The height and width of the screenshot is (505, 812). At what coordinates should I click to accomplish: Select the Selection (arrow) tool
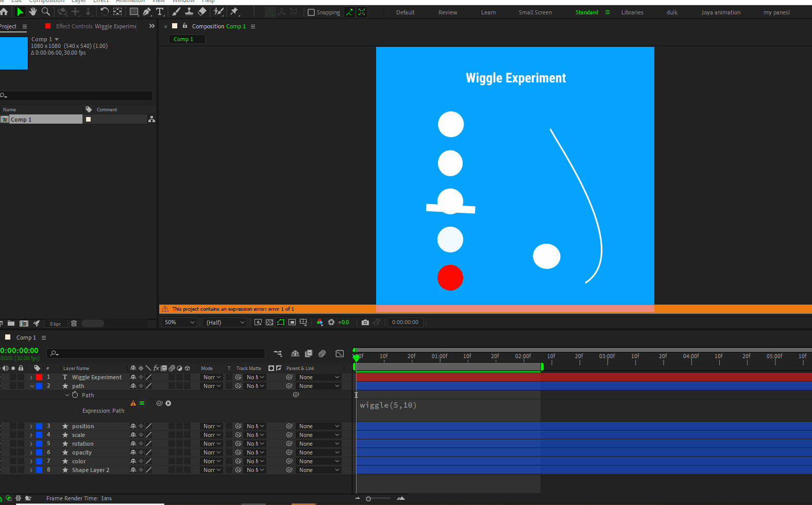coord(20,12)
